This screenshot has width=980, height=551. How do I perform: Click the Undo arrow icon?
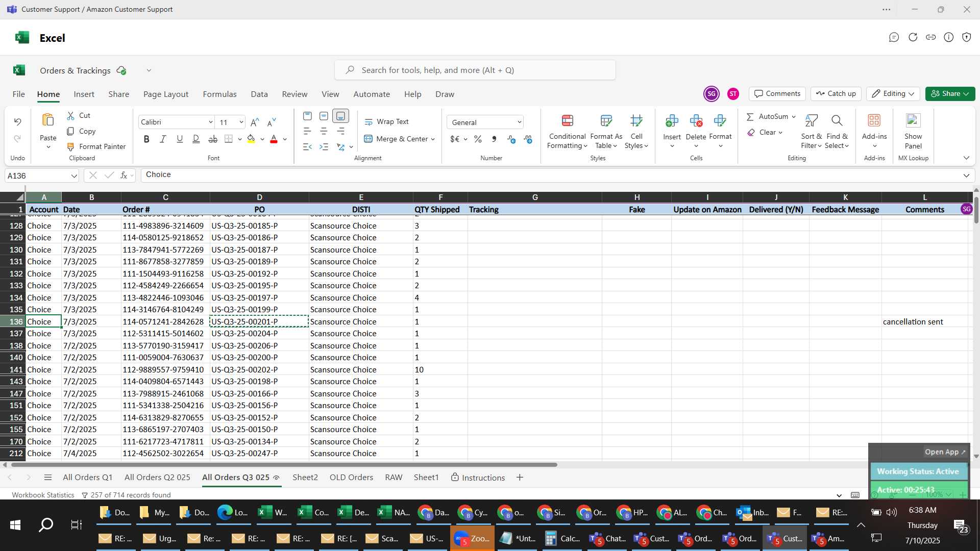[17, 122]
